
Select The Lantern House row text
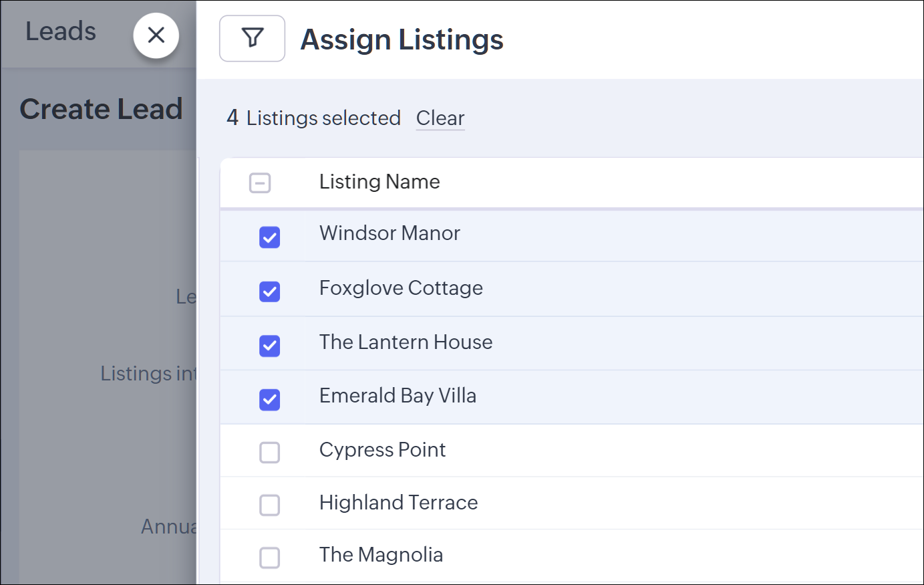(x=406, y=342)
